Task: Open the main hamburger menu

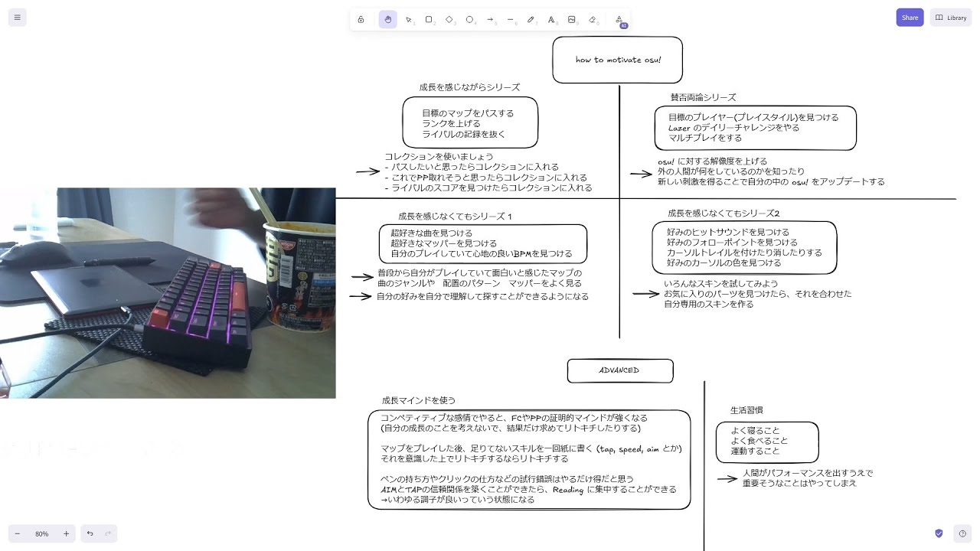Action: pyautogui.click(x=17, y=17)
